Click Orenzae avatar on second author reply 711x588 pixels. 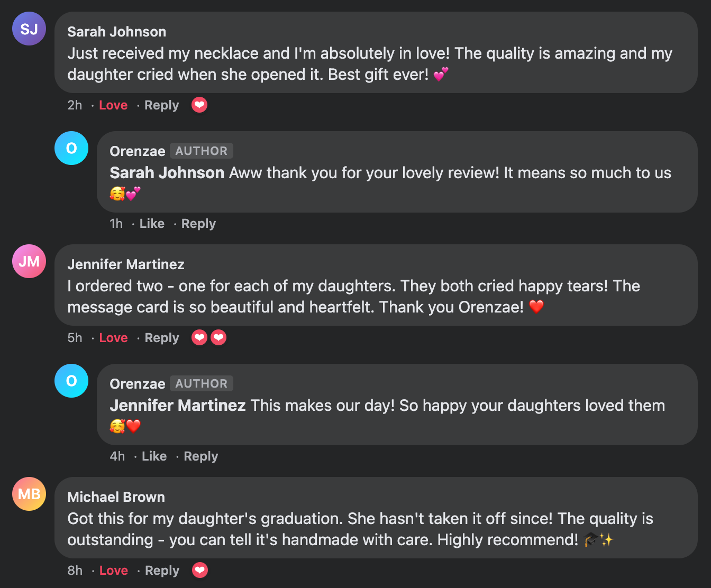click(x=71, y=381)
